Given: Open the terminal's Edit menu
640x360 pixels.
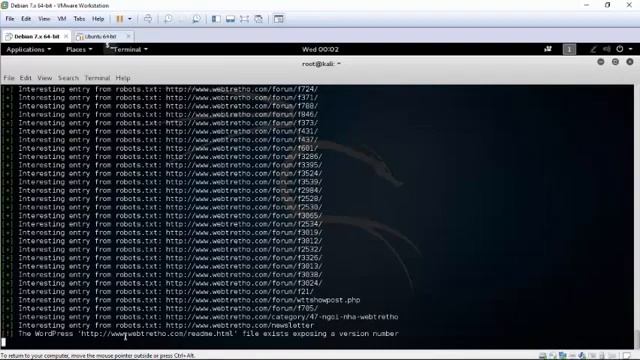Looking at the screenshot, I should 25,78.
